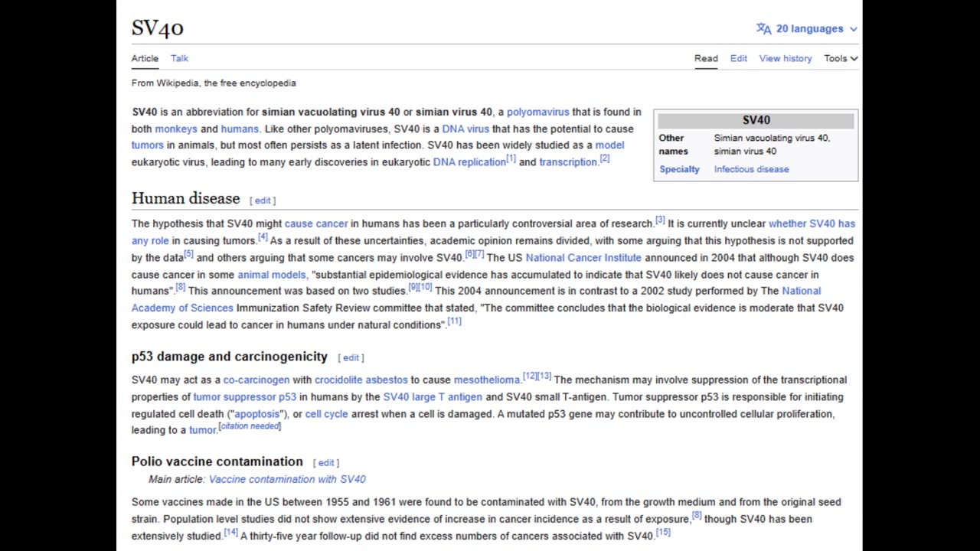
Task: Follow the cause cancer link
Action: tap(316, 223)
